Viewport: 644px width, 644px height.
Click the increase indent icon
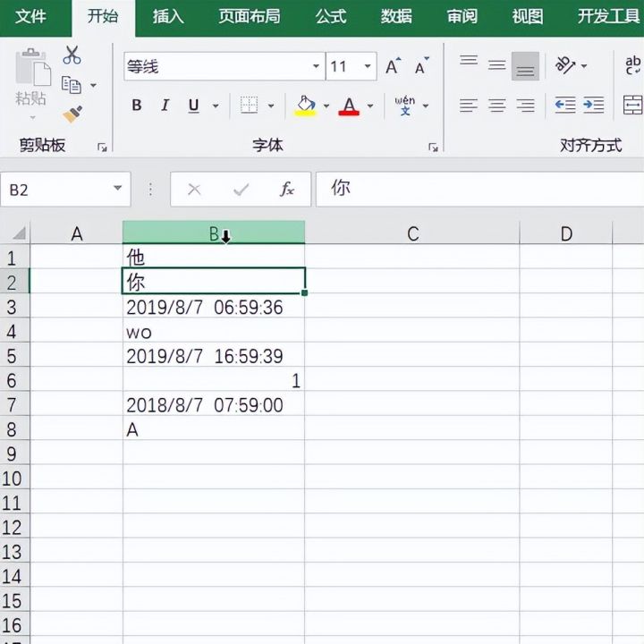point(594,106)
